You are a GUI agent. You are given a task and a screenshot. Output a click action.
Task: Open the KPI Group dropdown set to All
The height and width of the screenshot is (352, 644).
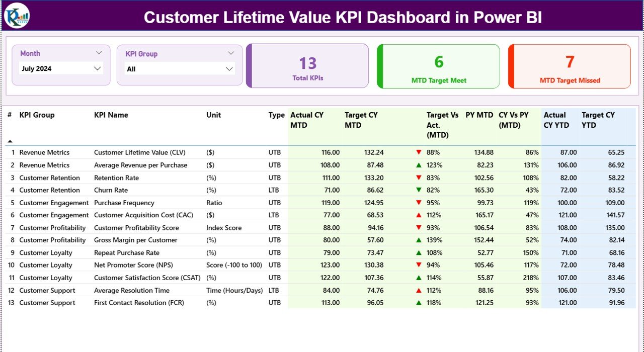tap(180, 68)
